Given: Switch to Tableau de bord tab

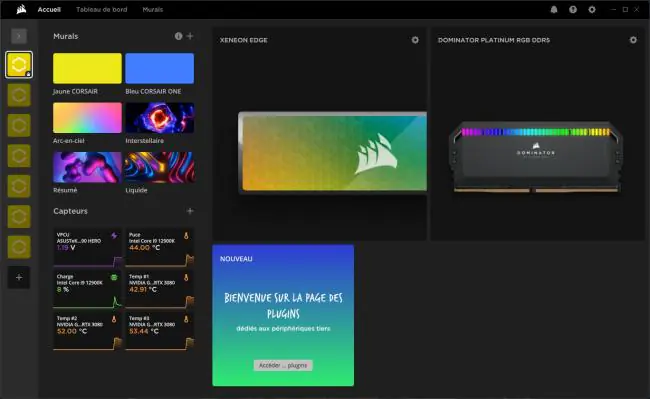Looking at the screenshot, I should click(x=102, y=9).
